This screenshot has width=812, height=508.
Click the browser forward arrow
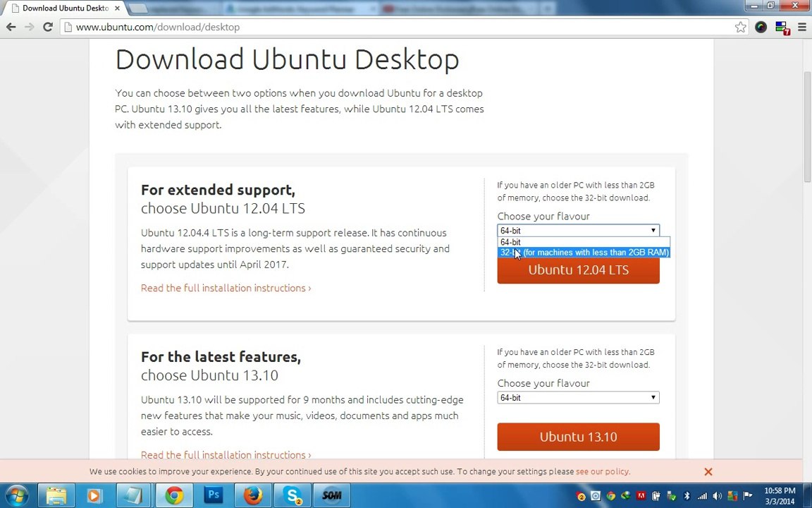[x=29, y=27]
